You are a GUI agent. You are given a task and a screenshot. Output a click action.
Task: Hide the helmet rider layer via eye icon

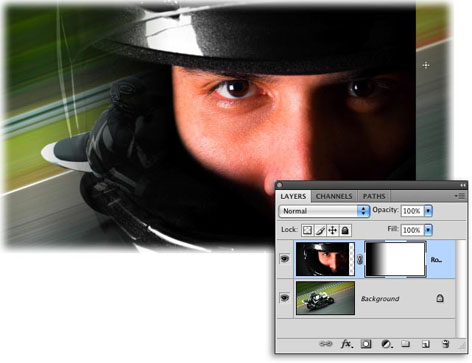tap(284, 258)
